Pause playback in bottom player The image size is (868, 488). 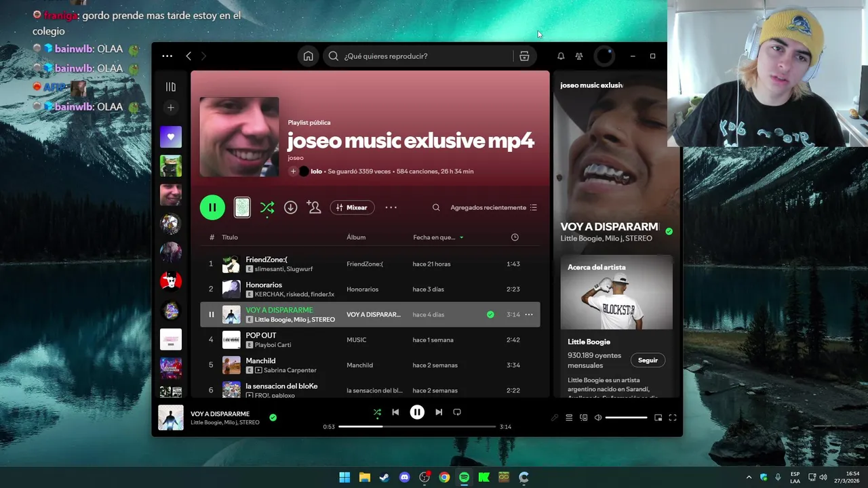(417, 412)
